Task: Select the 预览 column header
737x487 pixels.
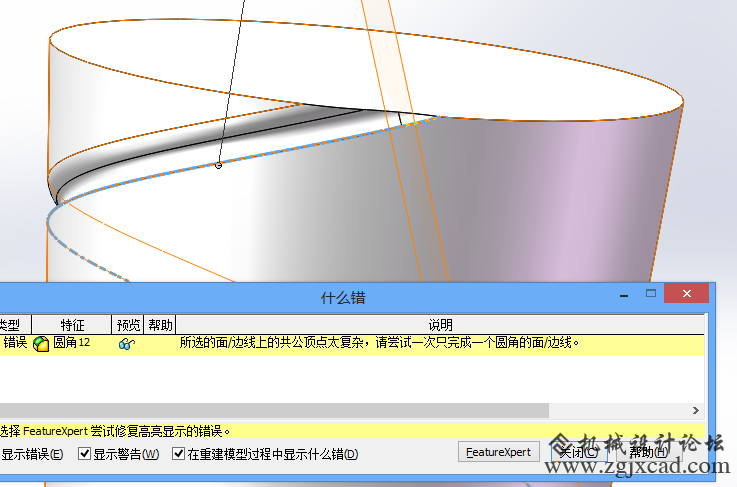Action: [x=128, y=325]
